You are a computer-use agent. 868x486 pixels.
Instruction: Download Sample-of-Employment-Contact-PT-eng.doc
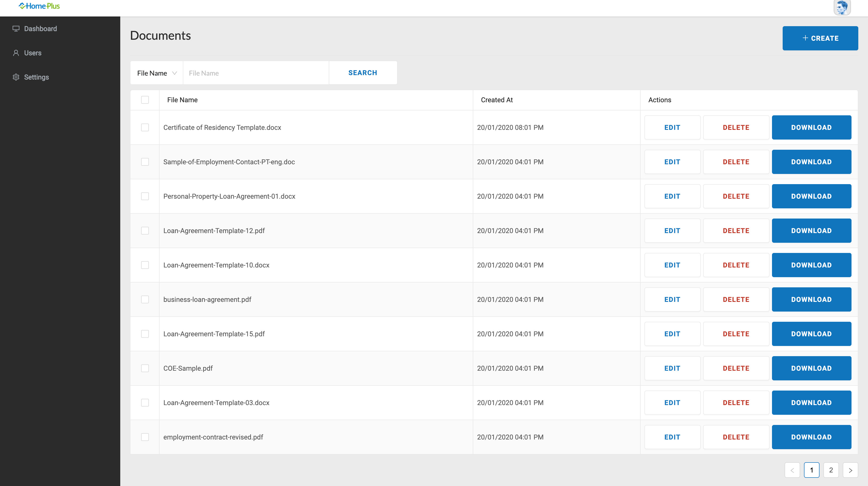click(x=812, y=162)
